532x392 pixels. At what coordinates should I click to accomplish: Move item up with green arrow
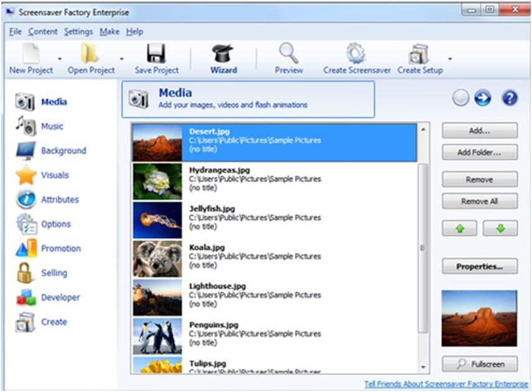click(x=460, y=229)
